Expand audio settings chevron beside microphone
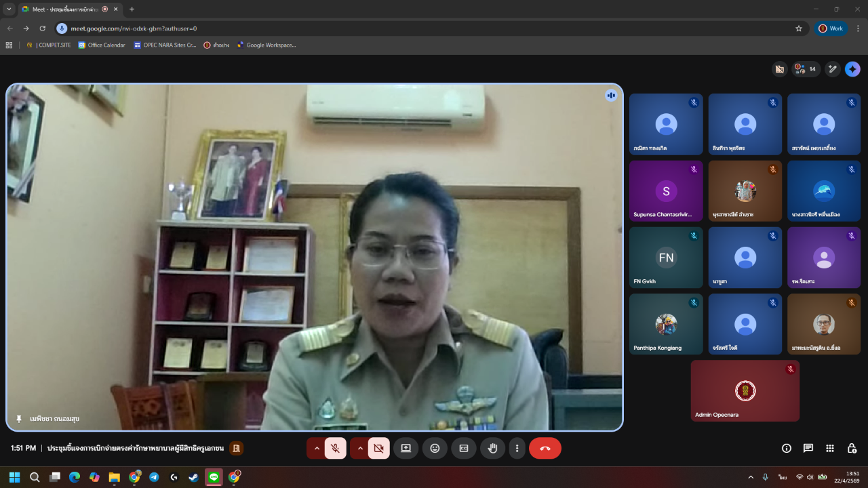Screen dimensions: 868x488 coord(316,448)
